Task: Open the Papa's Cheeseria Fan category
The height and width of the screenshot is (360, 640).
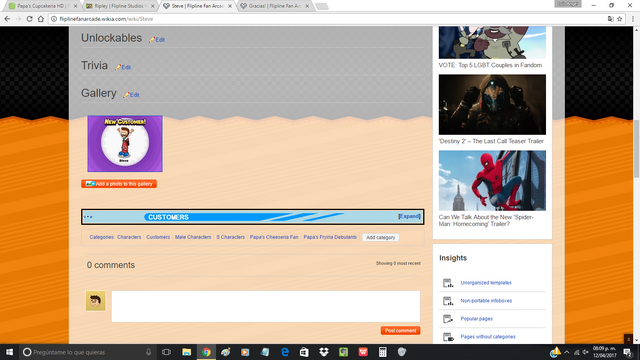Action: pos(274,237)
